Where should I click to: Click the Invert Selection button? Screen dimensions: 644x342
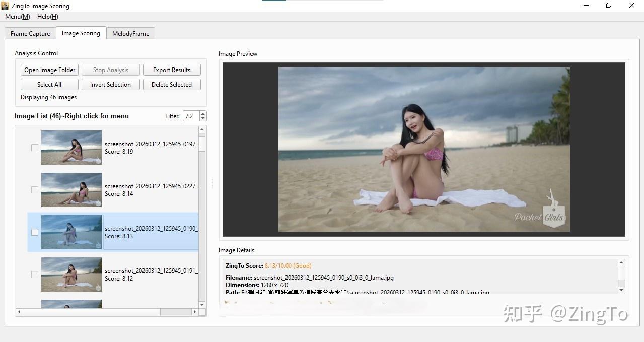point(111,85)
